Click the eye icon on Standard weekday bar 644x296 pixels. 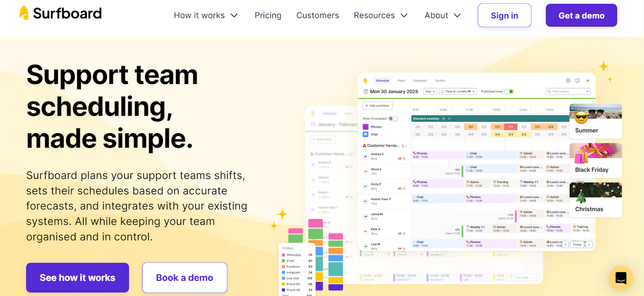pyautogui.click(x=444, y=119)
